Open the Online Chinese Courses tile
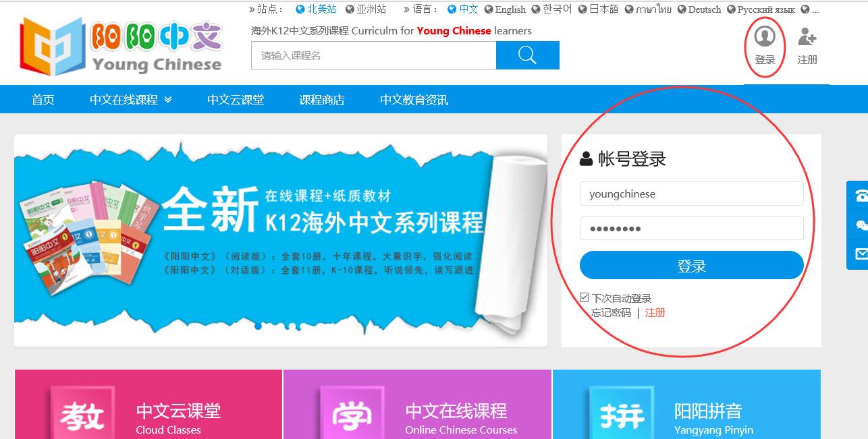Viewport: 868px width, 439px height. click(x=417, y=405)
